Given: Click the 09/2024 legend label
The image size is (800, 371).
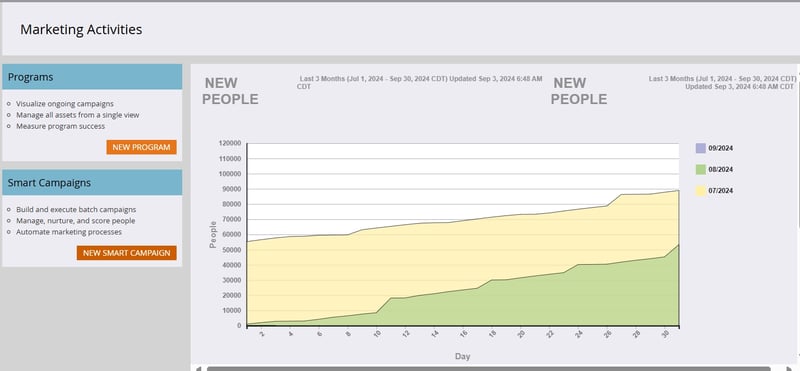Looking at the screenshot, I should click(720, 149).
